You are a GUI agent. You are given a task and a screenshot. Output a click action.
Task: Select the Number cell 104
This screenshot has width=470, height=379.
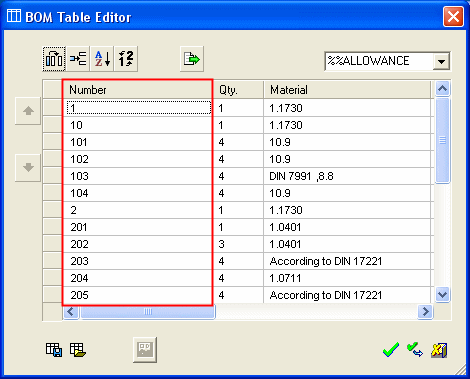137,193
